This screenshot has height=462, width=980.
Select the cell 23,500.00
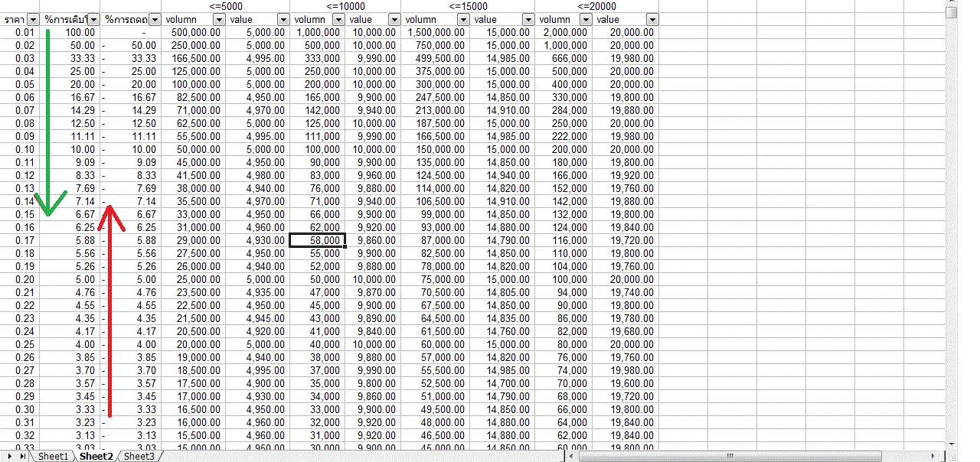click(194, 292)
